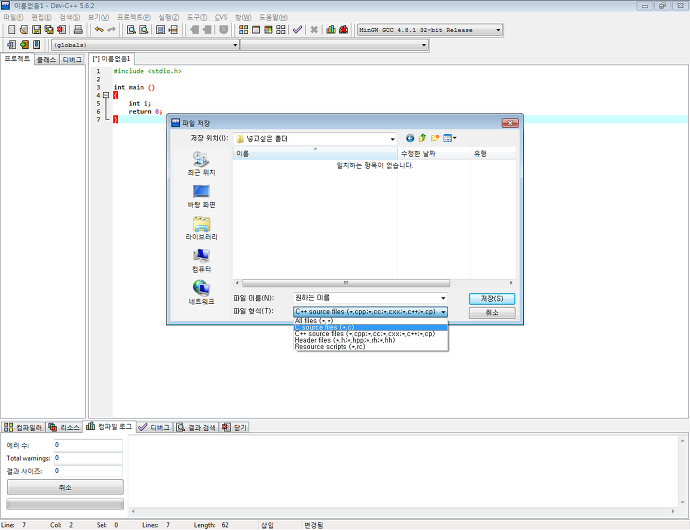This screenshot has width=690, height=530.
Task: Select Header files (*.h;*.hpp) option
Action: click(x=371, y=340)
